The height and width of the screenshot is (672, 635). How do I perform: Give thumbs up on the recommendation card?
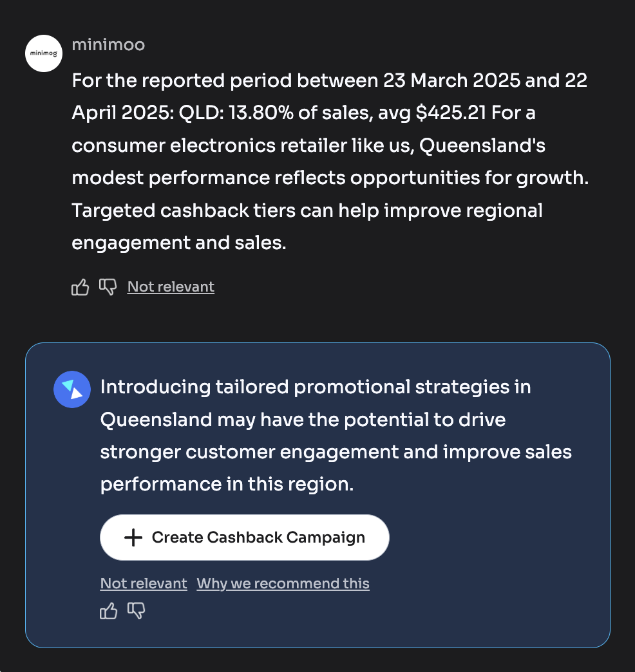click(109, 611)
